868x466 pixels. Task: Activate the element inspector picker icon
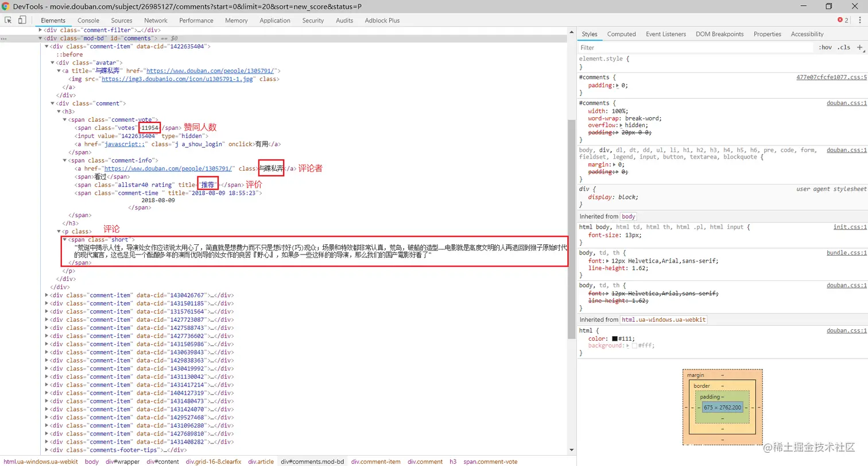(9, 20)
